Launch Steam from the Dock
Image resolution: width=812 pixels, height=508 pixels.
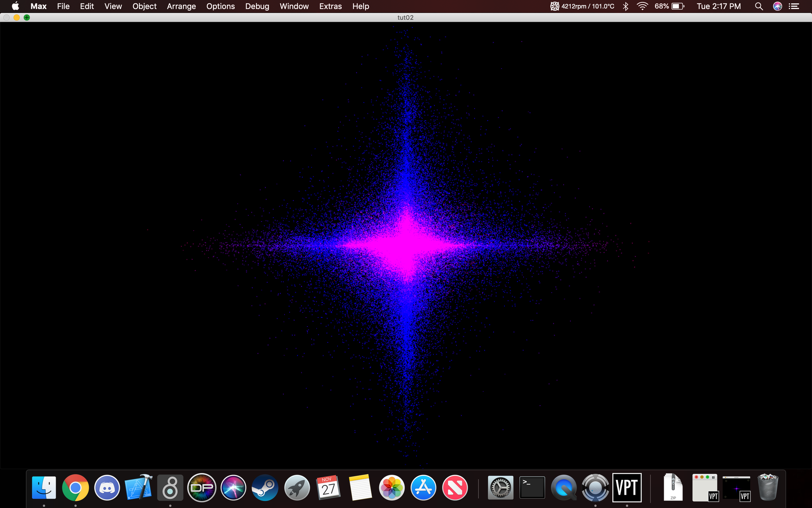tap(265, 488)
